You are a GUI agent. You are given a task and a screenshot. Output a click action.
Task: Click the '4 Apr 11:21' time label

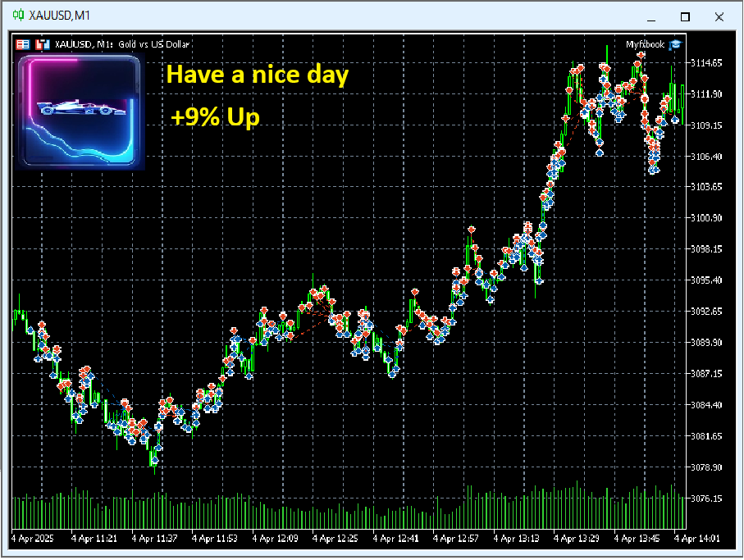(94, 539)
